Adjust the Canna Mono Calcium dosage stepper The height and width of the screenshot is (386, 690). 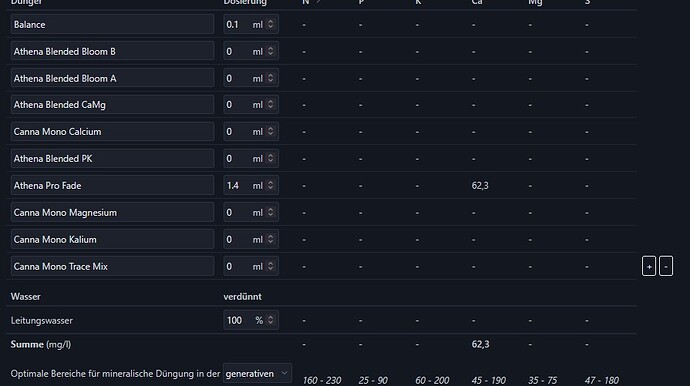271,131
